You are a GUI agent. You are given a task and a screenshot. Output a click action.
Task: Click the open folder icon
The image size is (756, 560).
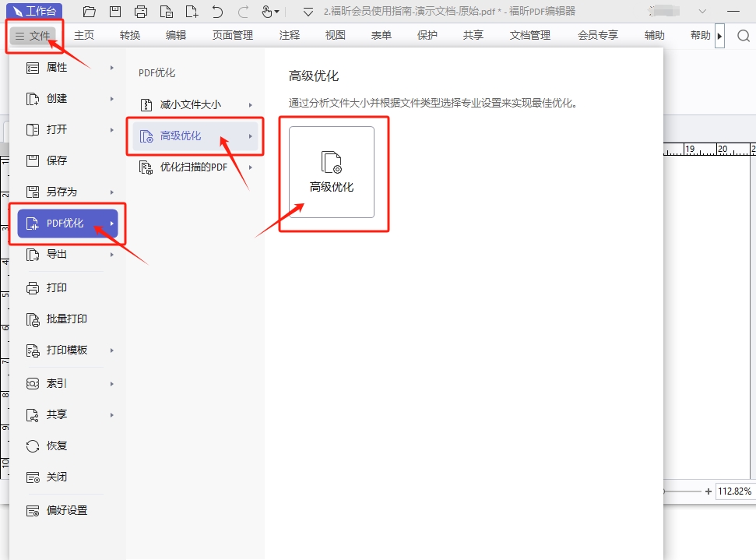(89, 11)
